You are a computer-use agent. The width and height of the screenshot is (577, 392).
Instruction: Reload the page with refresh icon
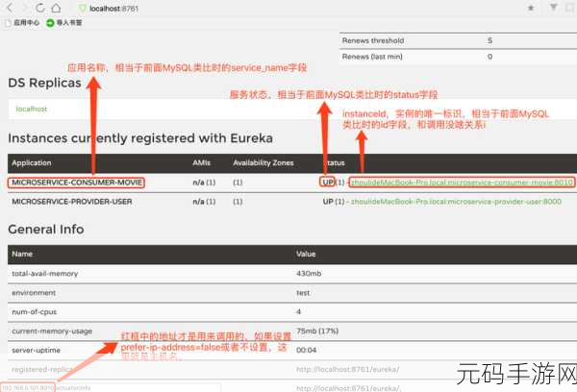click(x=40, y=8)
